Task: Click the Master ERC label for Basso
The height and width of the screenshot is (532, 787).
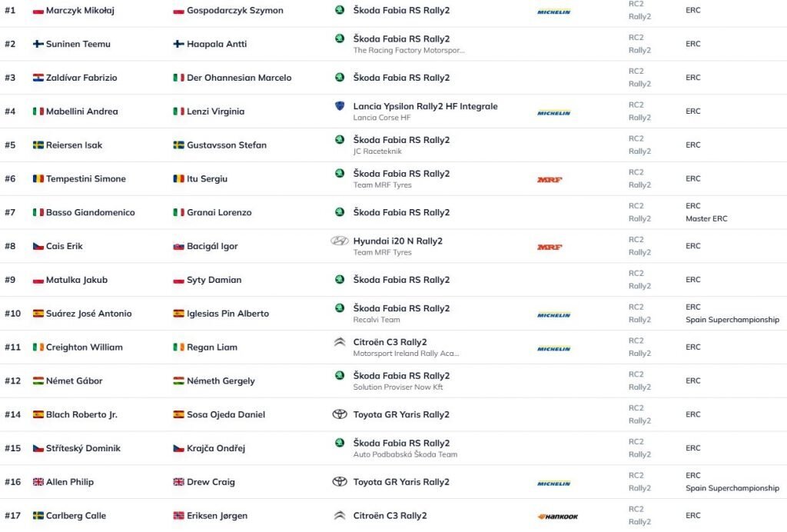Action: tap(706, 219)
